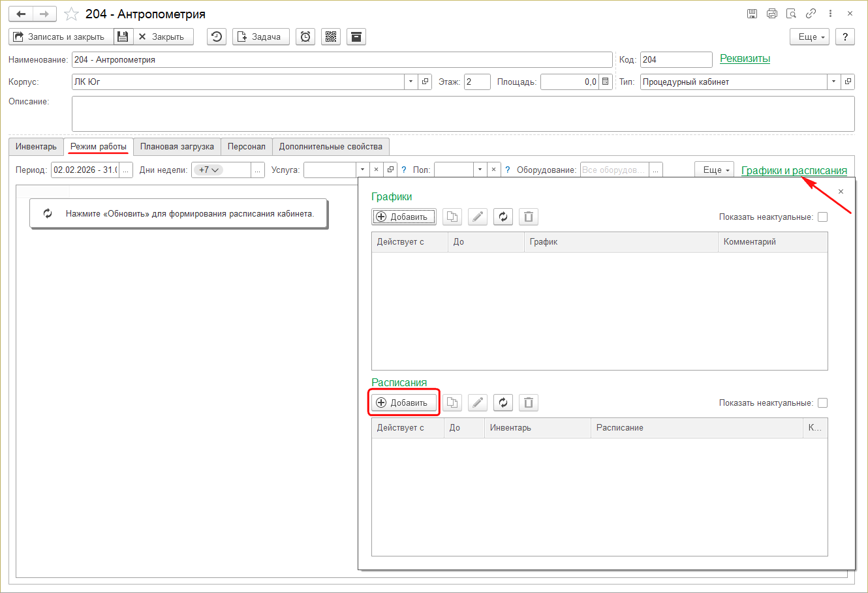The image size is (868, 593).
Task: Open the Реквизиты link
Action: [x=745, y=59]
